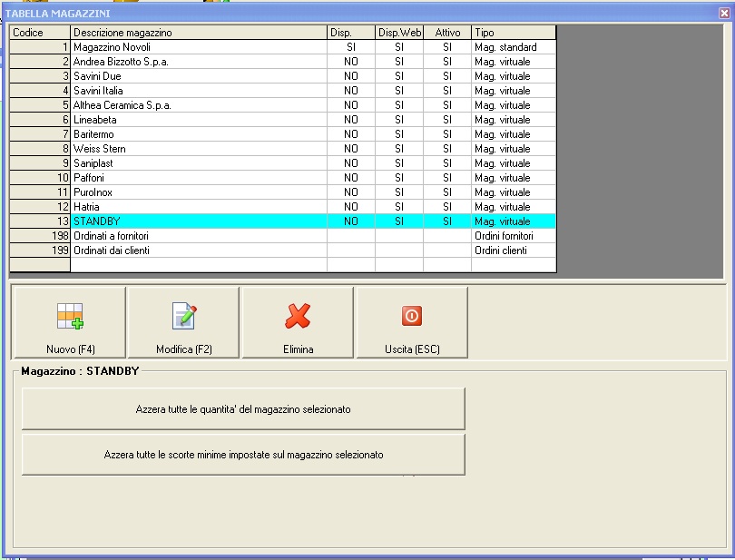Click the highlighted STANDBY description cell
Image resolution: width=735 pixels, height=560 pixels.
199,221
